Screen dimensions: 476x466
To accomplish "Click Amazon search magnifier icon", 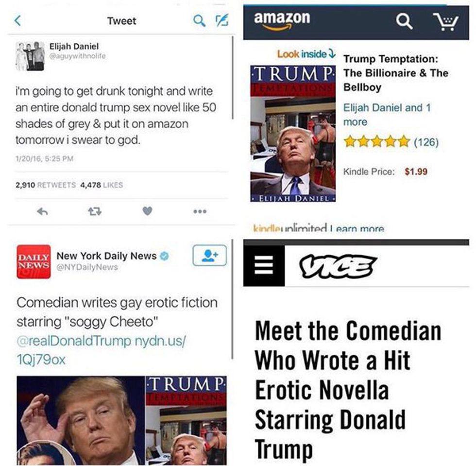I will click(404, 21).
